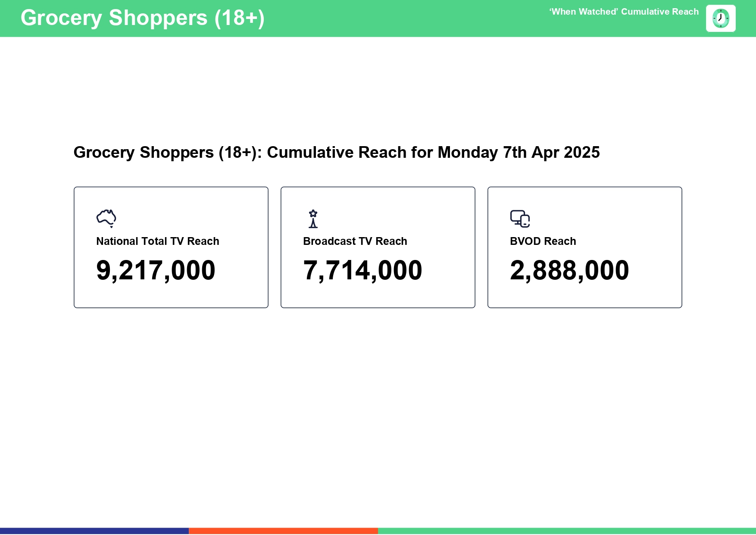Click the clock icon in the header
Screen dimensions: 756x535
(720, 19)
